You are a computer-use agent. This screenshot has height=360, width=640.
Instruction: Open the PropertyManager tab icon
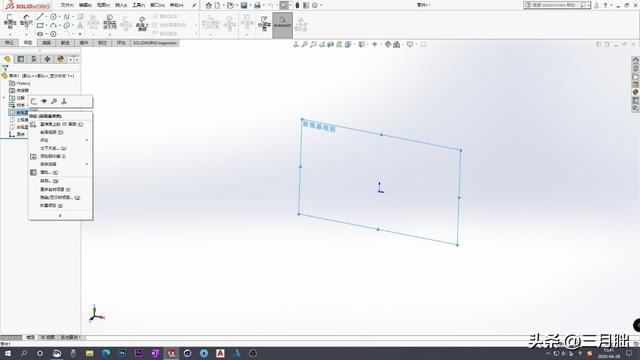pyautogui.click(x=21, y=59)
